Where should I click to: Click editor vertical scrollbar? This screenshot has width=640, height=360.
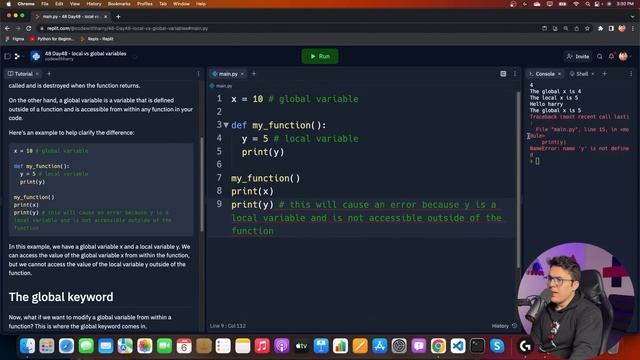(x=518, y=180)
